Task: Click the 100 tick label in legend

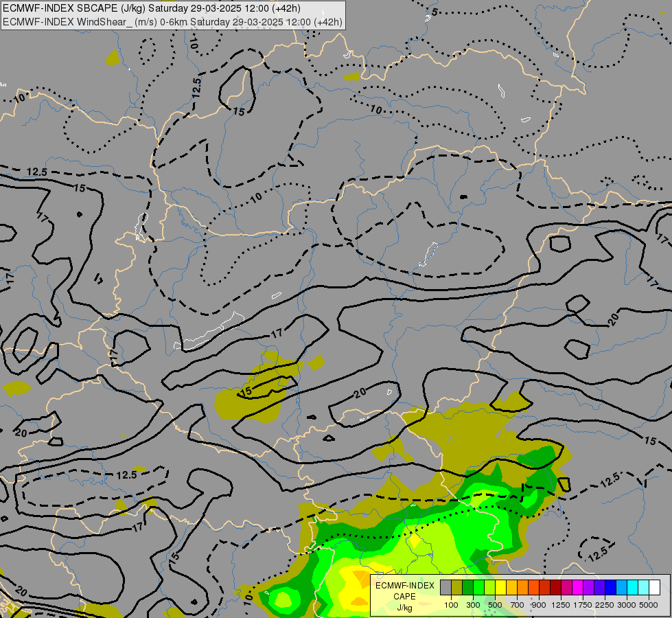Action: [x=451, y=605]
